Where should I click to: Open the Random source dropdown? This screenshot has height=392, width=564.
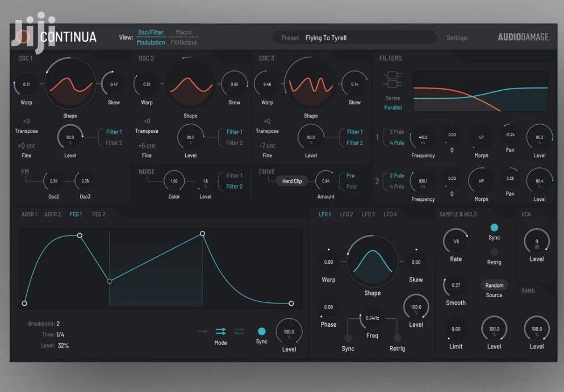494,285
